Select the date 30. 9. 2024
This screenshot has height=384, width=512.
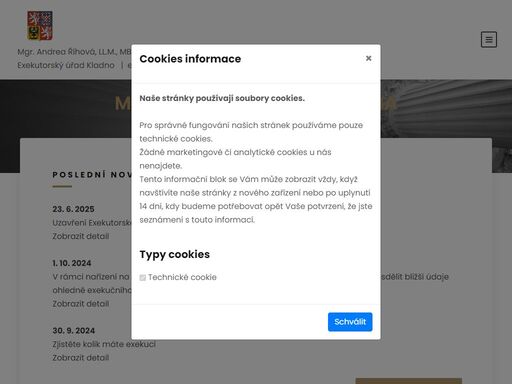pos(74,331)
